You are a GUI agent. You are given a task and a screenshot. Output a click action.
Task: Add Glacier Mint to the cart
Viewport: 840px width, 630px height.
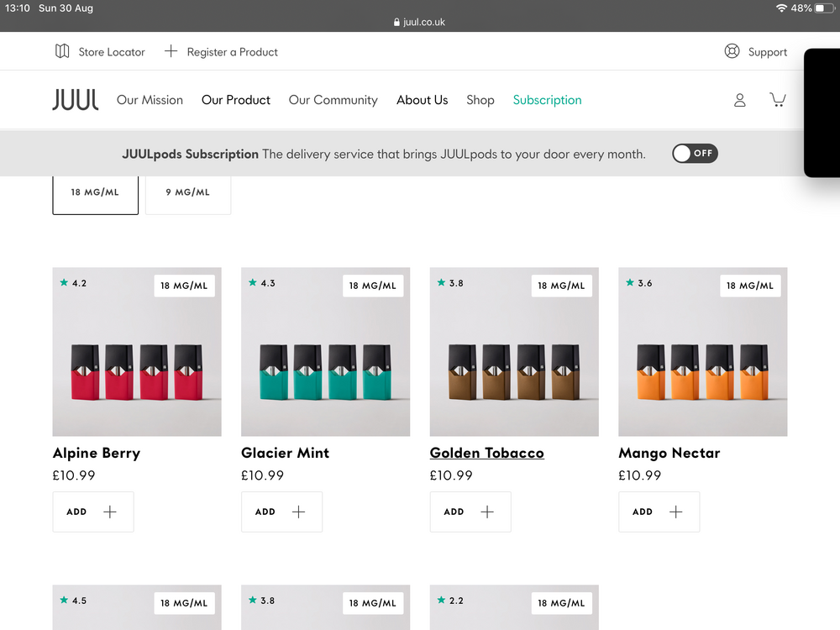coord(281,512)
